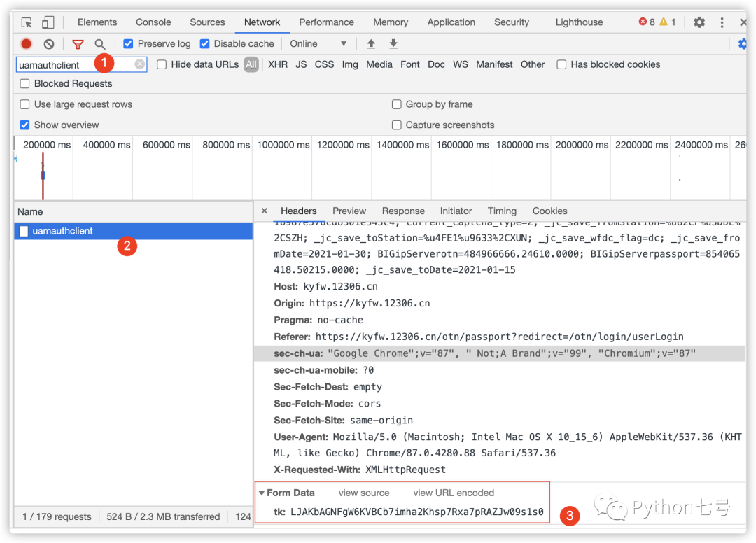Click view URL encoded link
Image resolution: width=756 pixels, height=543 pixels.
coord(454,493)
